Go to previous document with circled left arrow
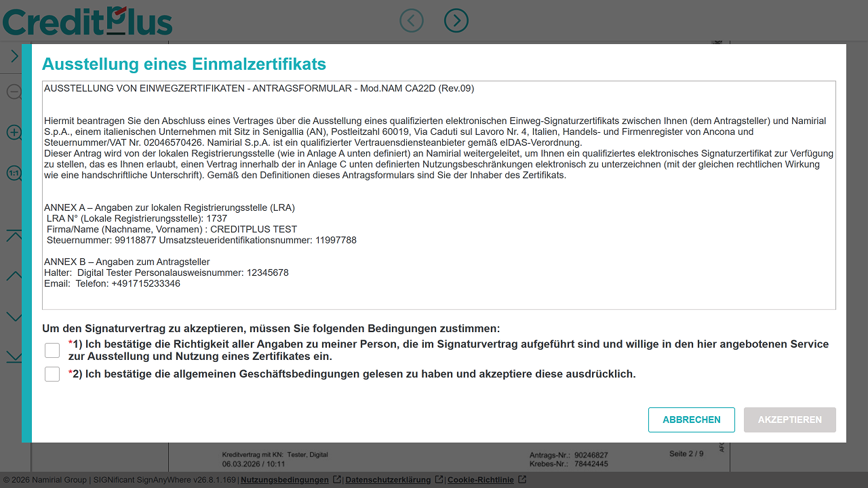The width and height of the screenshot is (868, 488). pos(412,20)
